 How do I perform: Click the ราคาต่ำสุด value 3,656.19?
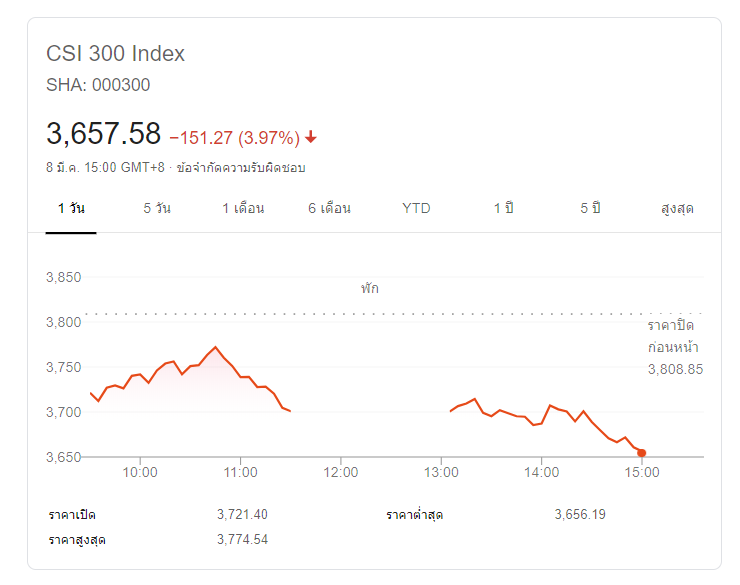point(580,514)
